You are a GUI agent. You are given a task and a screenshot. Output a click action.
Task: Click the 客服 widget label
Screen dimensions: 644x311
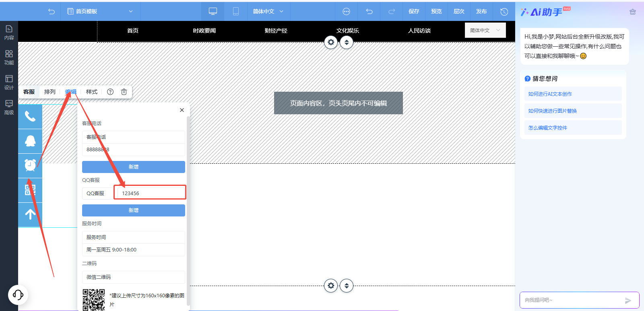[29, 92]
